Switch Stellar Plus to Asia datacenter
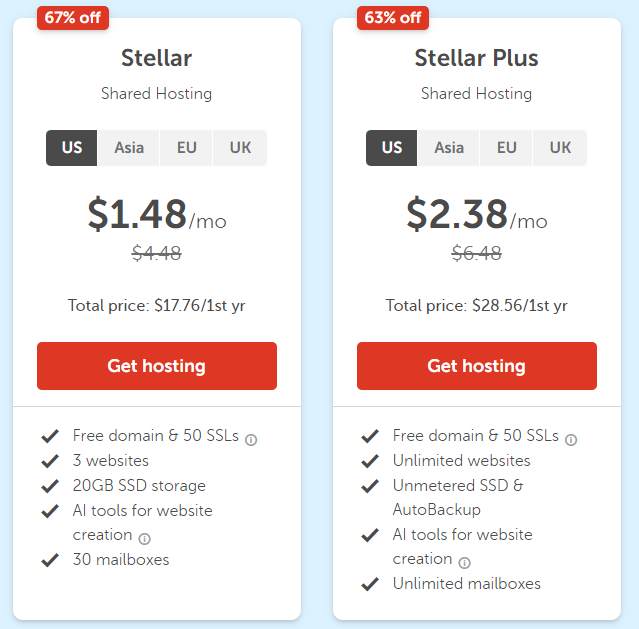The width and height of the screenshot is (639, 629). 449,148
